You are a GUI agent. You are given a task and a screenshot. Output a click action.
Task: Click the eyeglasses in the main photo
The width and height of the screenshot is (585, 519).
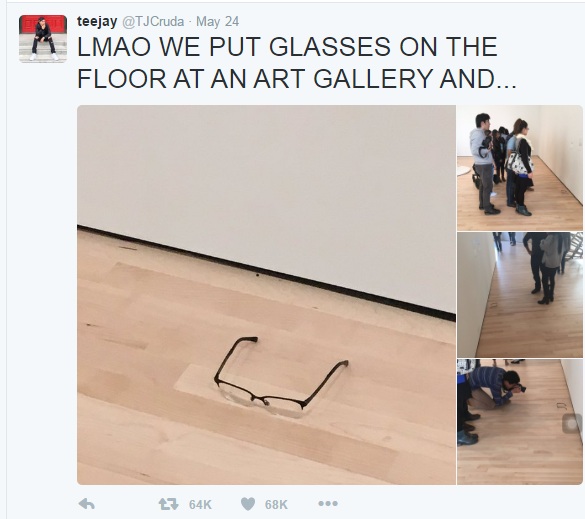[x=281, y=376]
